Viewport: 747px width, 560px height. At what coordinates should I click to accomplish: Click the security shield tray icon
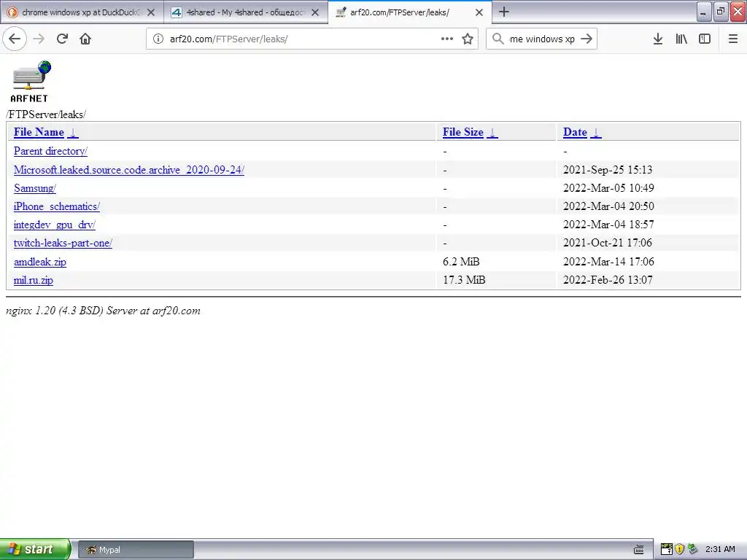[x=679, y=549]
